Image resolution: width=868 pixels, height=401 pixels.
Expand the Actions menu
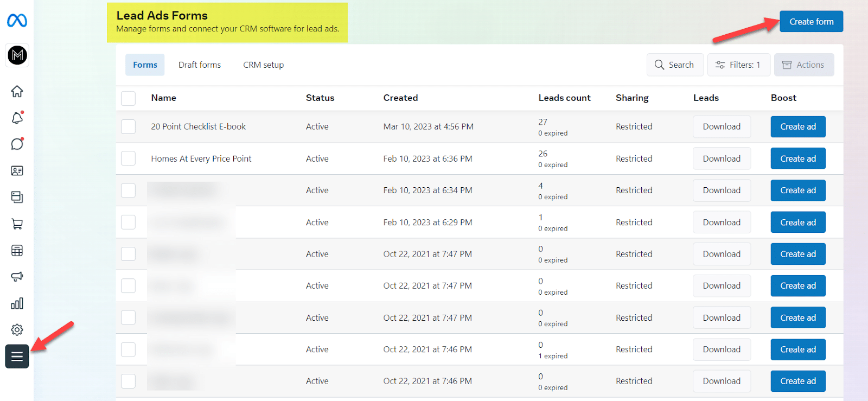pos(803,65)
